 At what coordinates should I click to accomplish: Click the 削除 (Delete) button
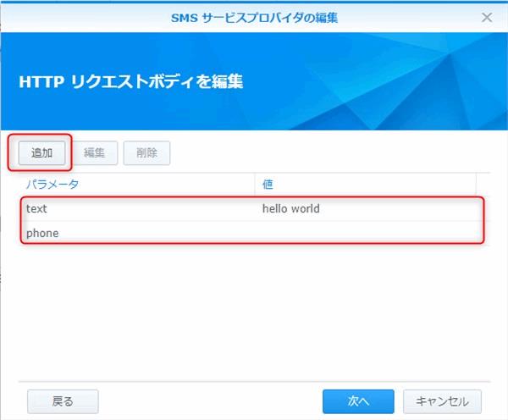[146, 153]
